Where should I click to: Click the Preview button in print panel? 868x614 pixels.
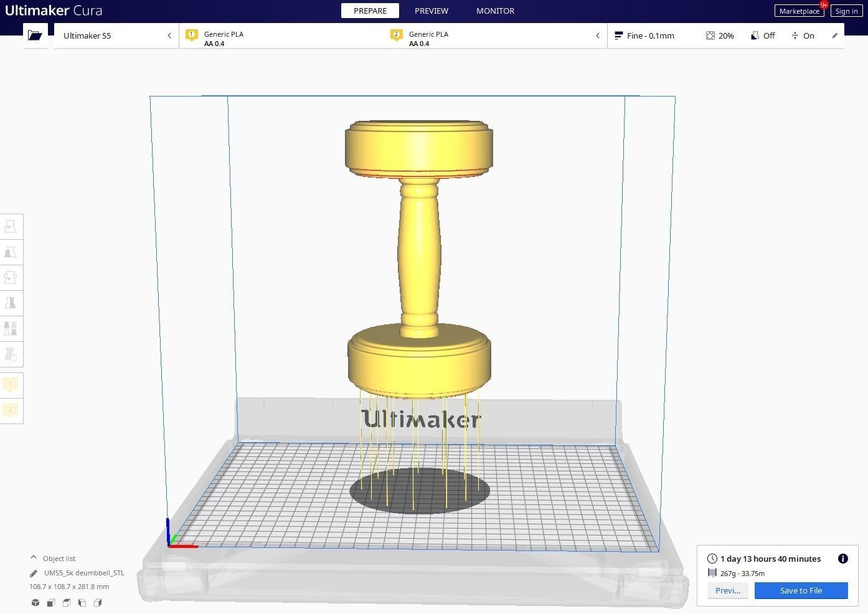click(x=727, y=590)
